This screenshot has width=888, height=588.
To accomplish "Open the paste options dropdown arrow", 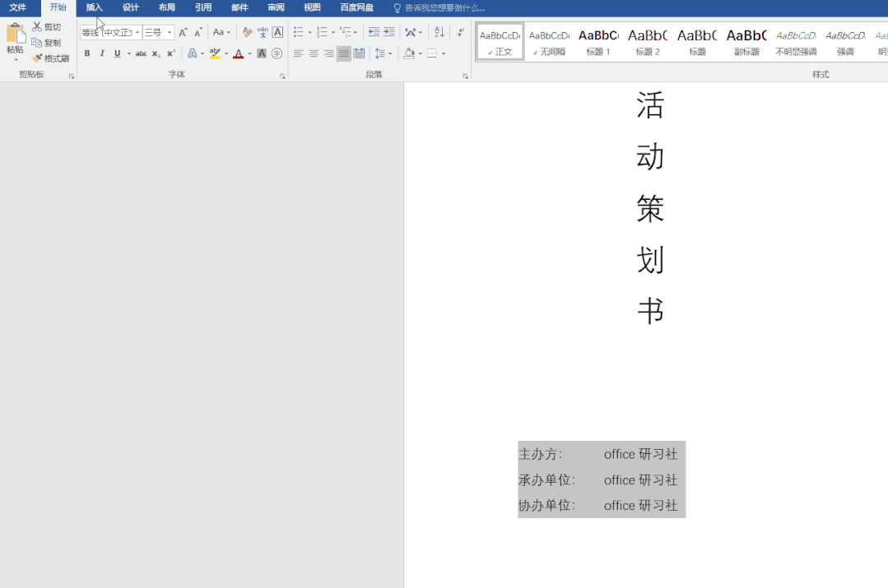I will point(16,59).
